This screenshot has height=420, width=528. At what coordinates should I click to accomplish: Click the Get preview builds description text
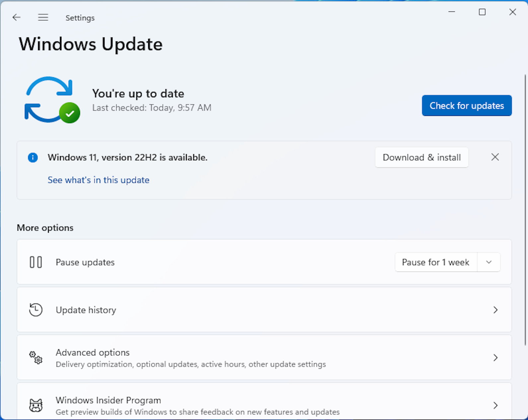[198, 412]
